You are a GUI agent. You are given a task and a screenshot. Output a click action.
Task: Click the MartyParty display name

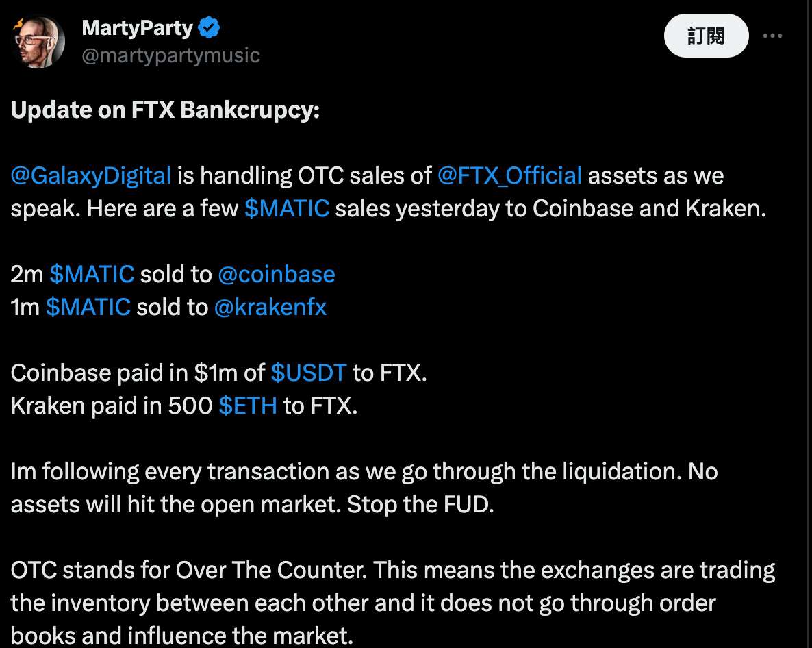click(x=137, y=27)
